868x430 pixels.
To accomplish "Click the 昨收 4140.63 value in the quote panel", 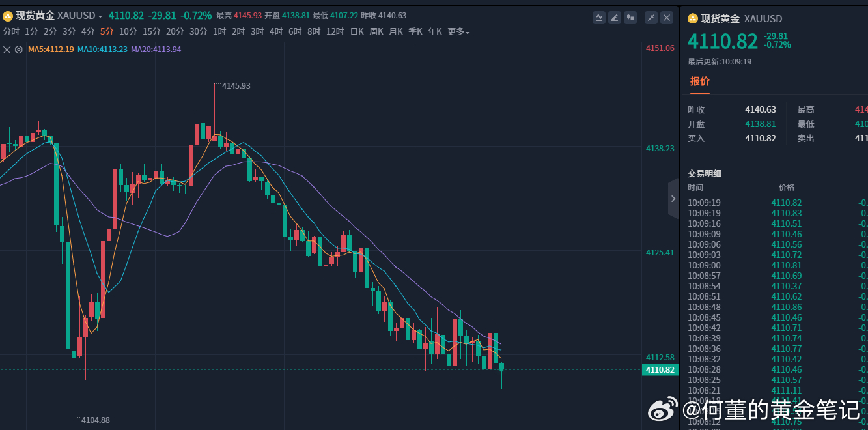I will 761,109.
